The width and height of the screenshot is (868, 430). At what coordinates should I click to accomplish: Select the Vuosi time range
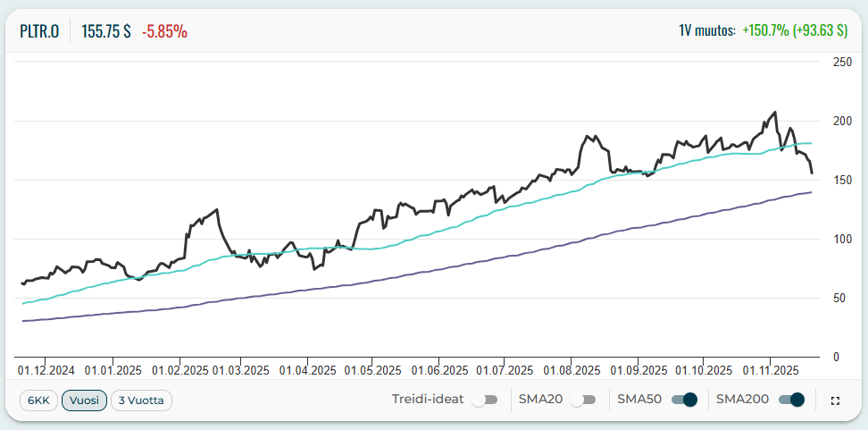(85, 400)
